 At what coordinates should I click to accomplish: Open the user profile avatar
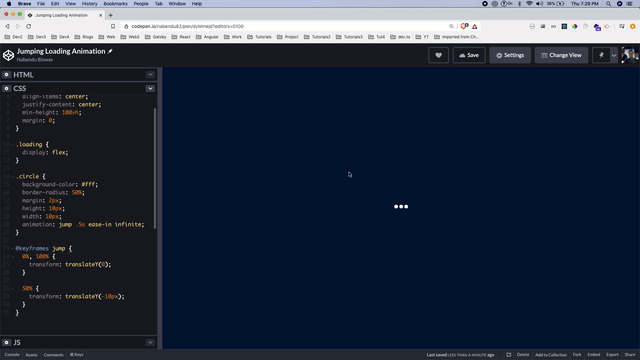pyautogui.click(x=629, y=55)
